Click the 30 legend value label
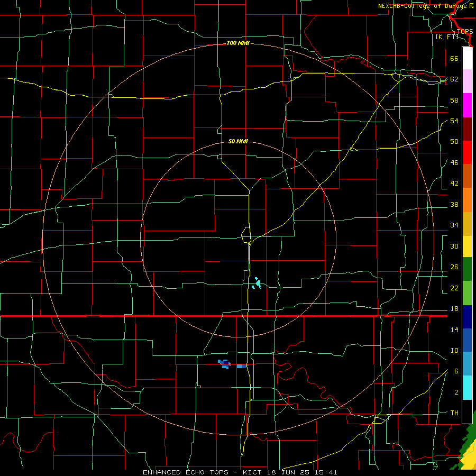This screenshot has width=476, height=476. (454, 246)
